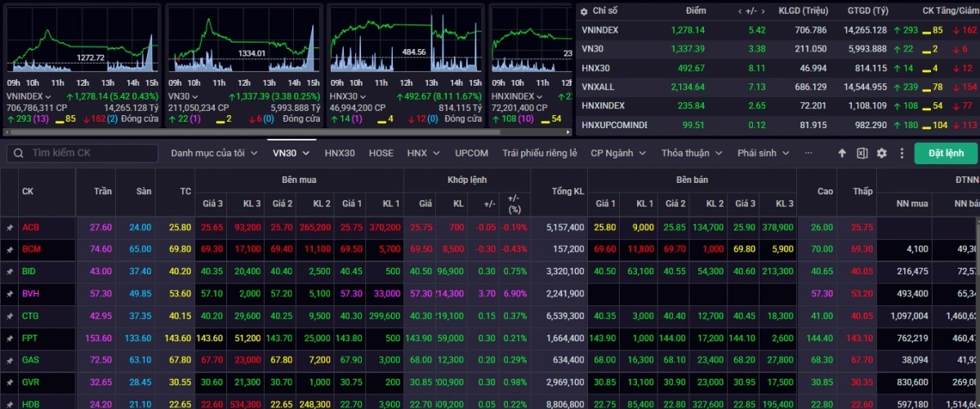Open the Phái sinh dropdown

pos(764,153)
